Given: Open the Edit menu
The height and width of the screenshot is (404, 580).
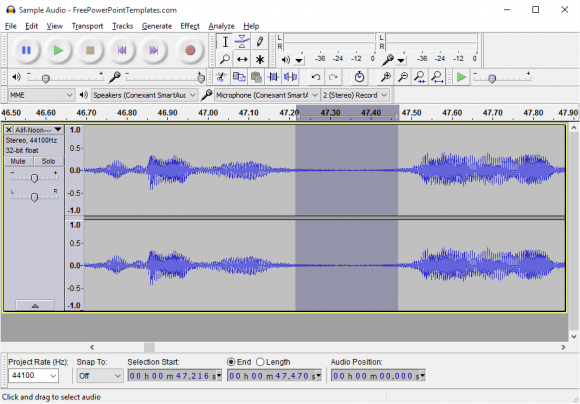Looking at the screenshot, I should click(31, 26).
